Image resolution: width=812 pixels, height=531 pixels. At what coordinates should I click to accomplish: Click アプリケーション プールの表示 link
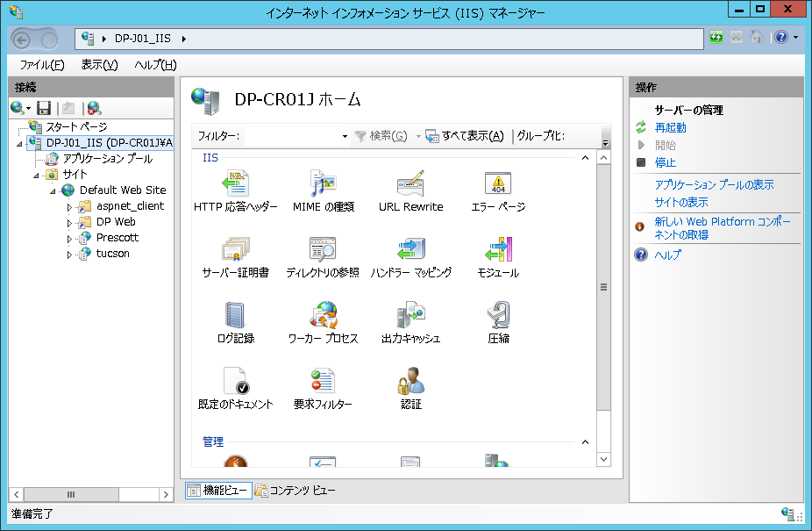(714, 184)
